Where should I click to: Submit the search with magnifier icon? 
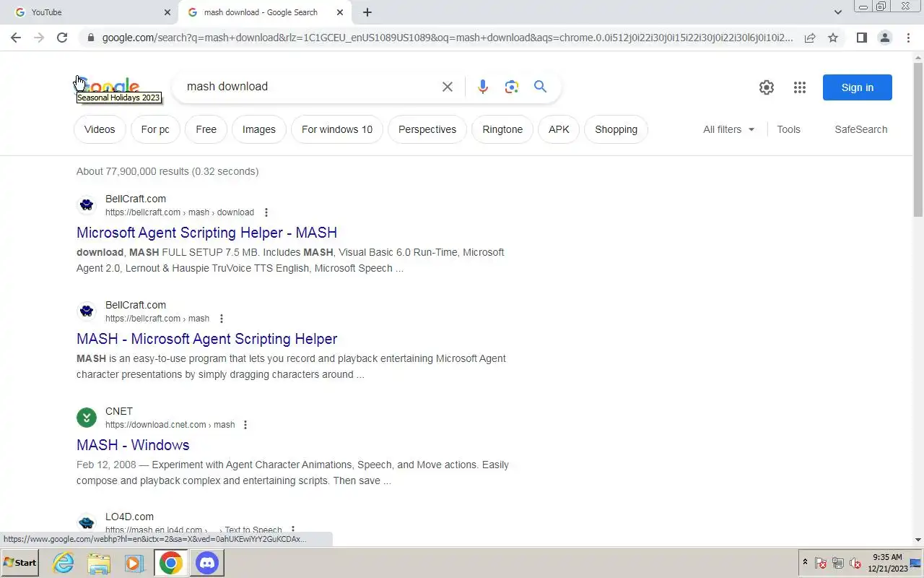click(x=540, y=87)
